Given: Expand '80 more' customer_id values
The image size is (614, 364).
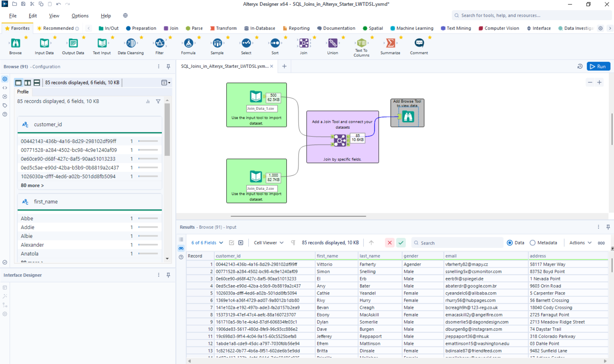Looking at the screenshot, I should 32,185.
